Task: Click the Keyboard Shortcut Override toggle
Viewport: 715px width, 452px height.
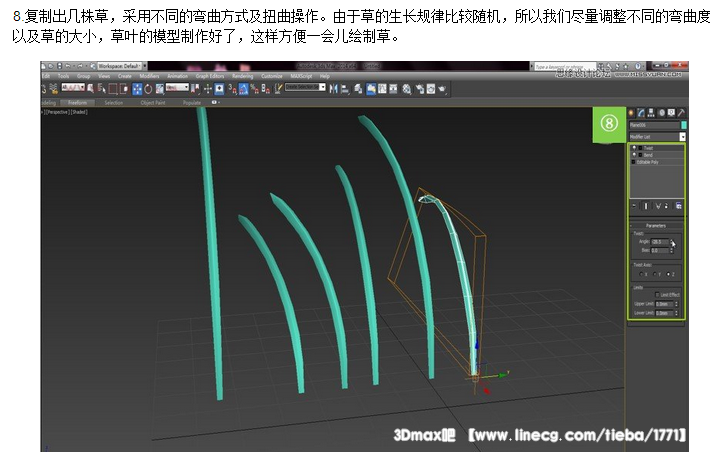Action: pyautogui.click(x=219, y=88)
